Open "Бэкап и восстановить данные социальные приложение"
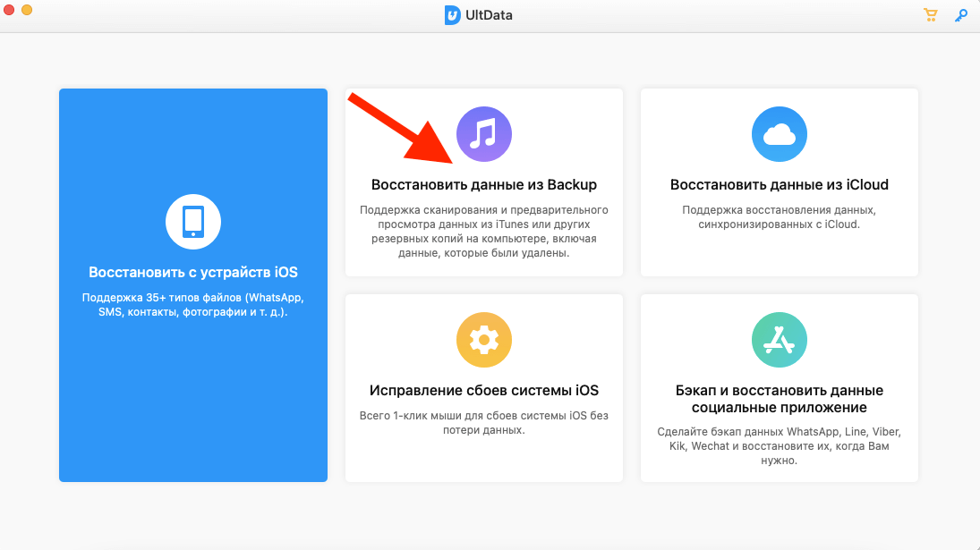Image resolution: width=980 pixels, height=550 pixels. [x=779, y=399]
